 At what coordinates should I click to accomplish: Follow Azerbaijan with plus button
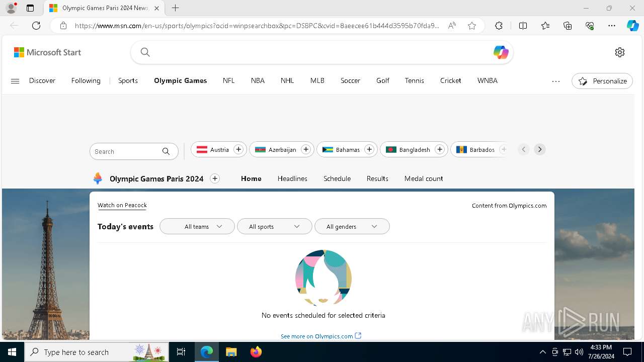pos(305,149)
